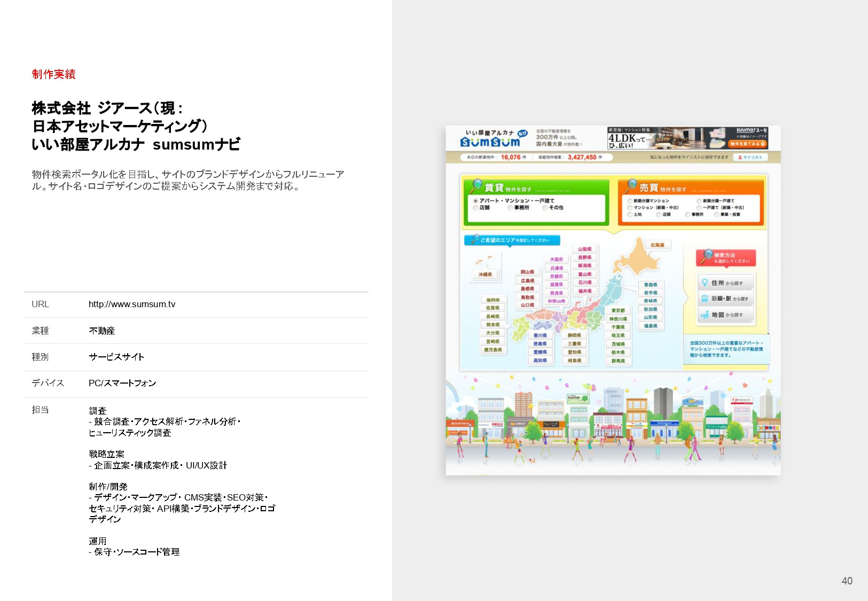Click the magnifying glass icon on the 賃貸 header

(477, 184)
